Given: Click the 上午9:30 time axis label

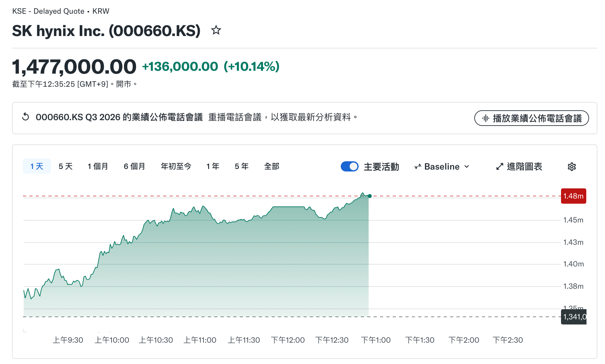Looking at the screenshot, I should 68,340.
